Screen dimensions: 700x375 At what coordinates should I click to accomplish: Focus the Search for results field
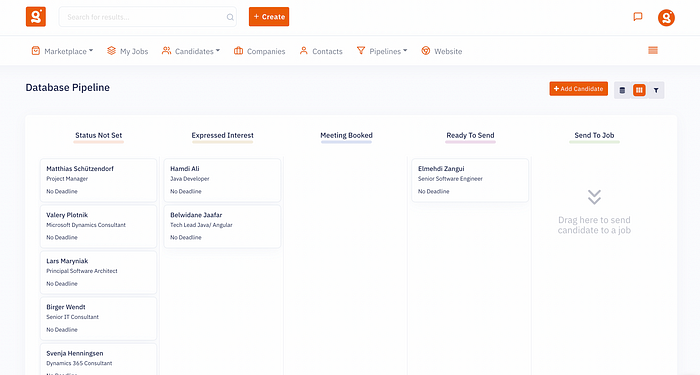[147, 17]
